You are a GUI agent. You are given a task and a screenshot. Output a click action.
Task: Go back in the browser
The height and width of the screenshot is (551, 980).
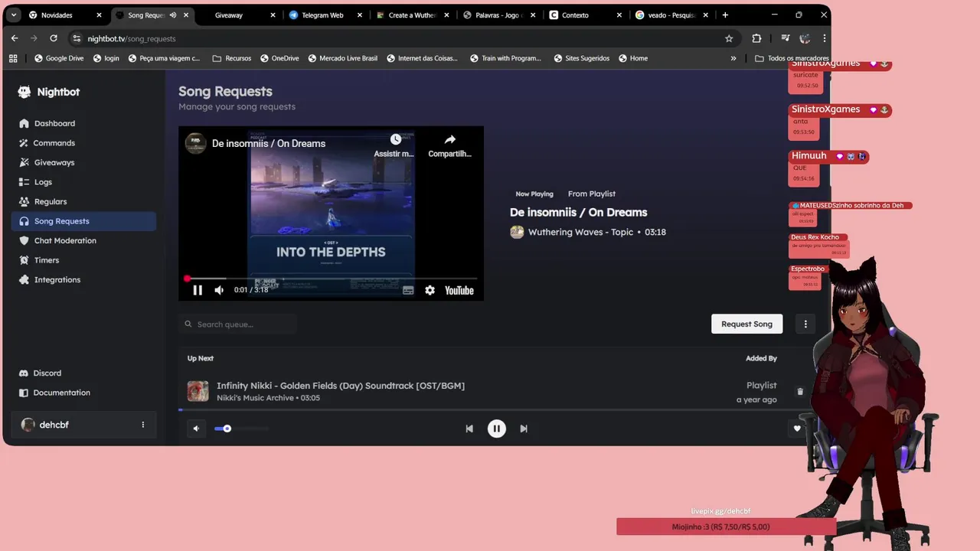pos(15,38)
